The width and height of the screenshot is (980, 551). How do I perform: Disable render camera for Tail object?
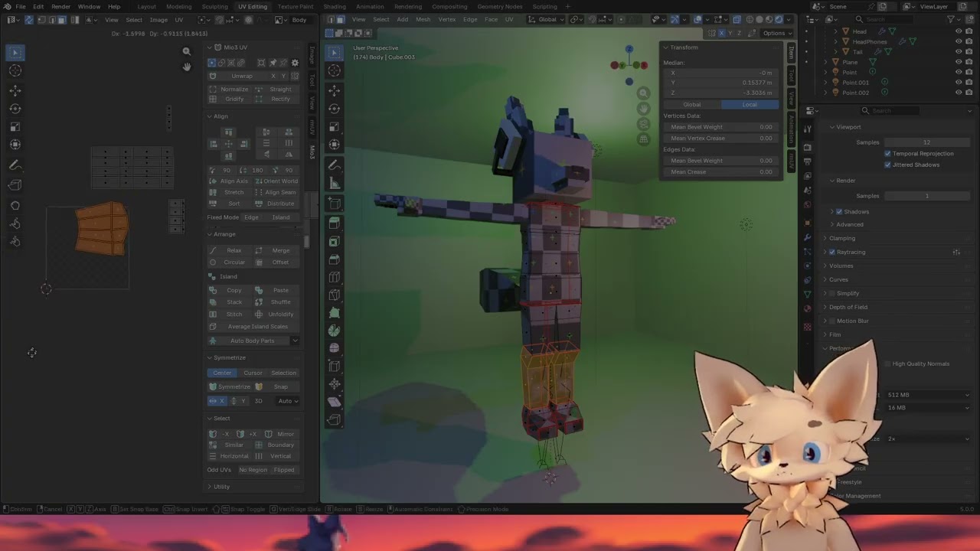[x=969, y=51]
